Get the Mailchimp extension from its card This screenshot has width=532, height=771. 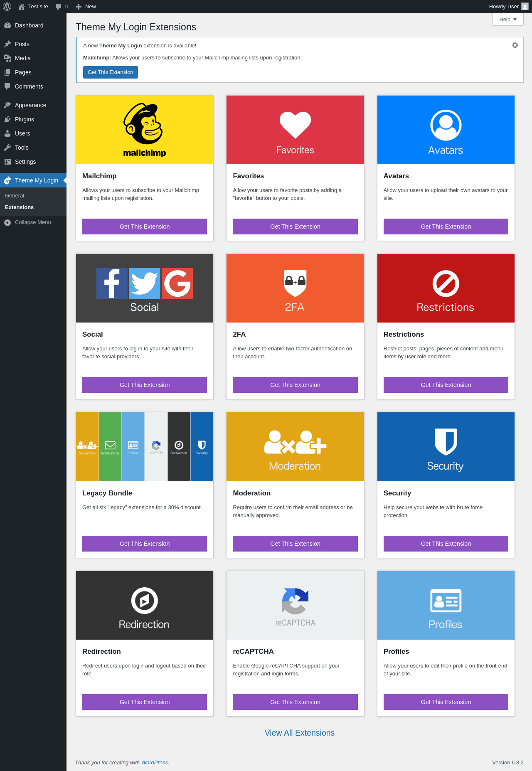145,227
